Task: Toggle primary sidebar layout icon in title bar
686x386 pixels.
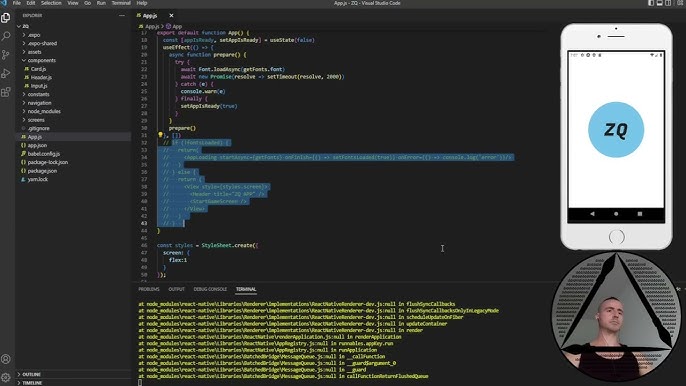Action: (x=651, y=3)
